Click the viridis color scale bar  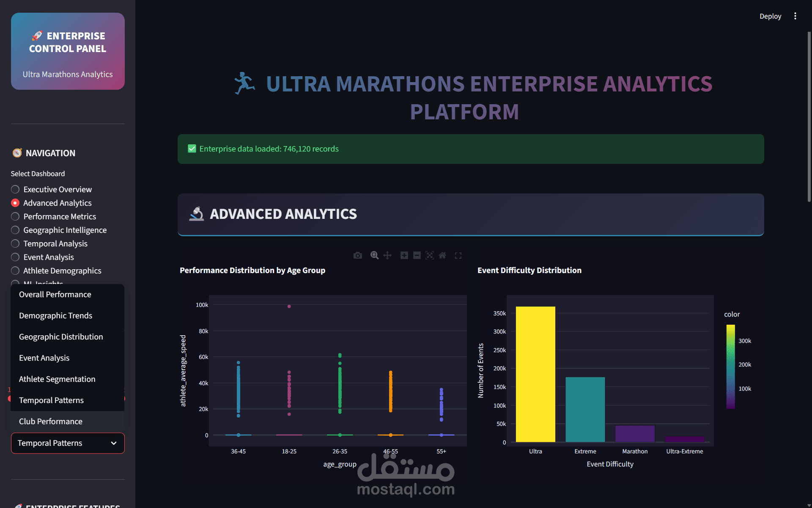point(730,366)
